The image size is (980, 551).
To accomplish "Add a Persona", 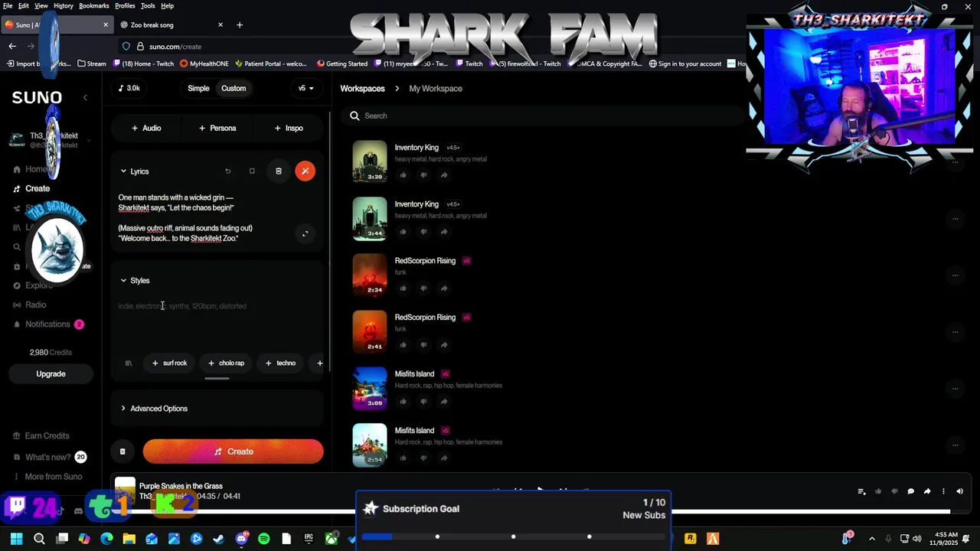I will tap(217, 128).
